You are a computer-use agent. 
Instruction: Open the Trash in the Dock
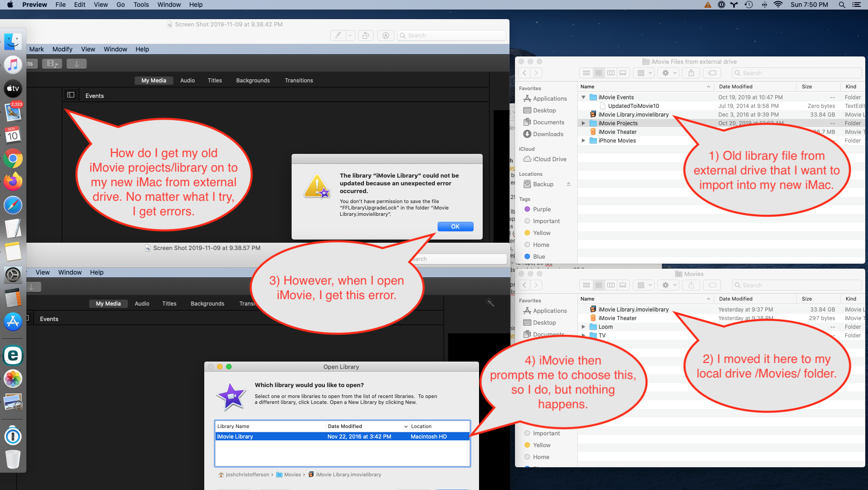(x=13, y=459)
